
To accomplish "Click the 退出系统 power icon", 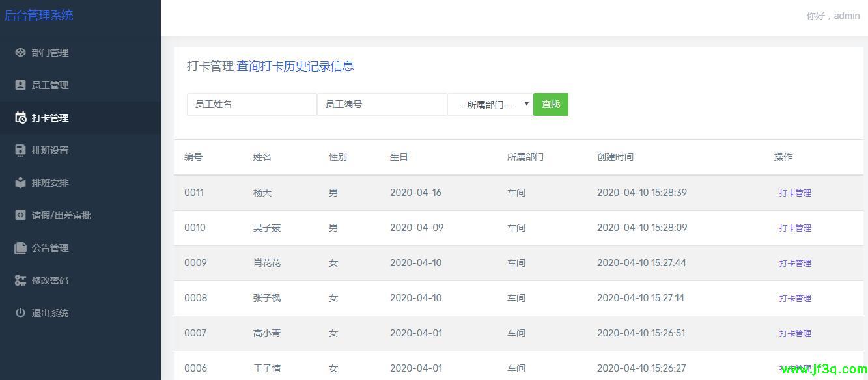I will (20, 313).
